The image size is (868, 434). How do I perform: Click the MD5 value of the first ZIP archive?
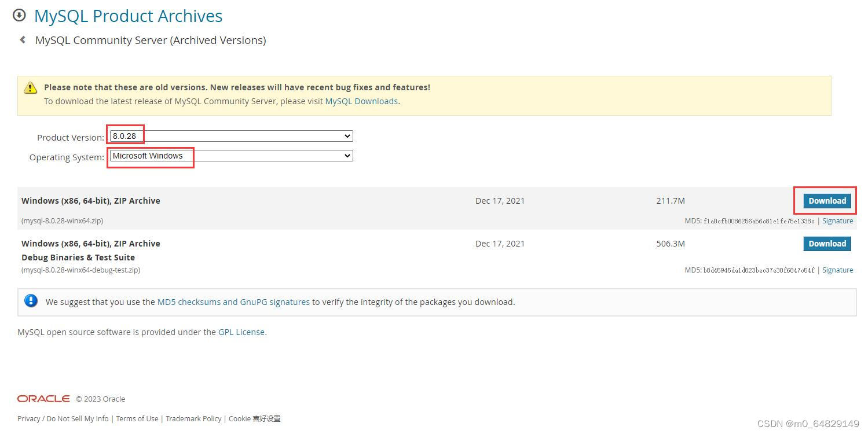(759, 221)
